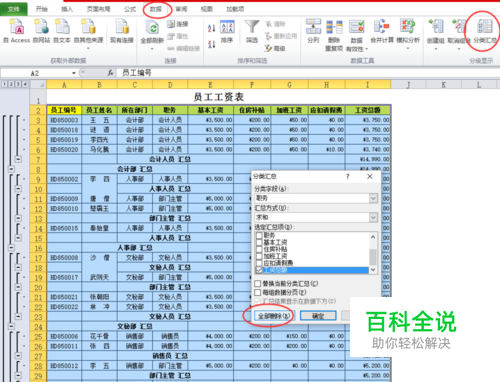This screenshot has width=500, height=382.
Task: Toggle the 筛选 filter funnel icon
Action: (x=252, y=27)
